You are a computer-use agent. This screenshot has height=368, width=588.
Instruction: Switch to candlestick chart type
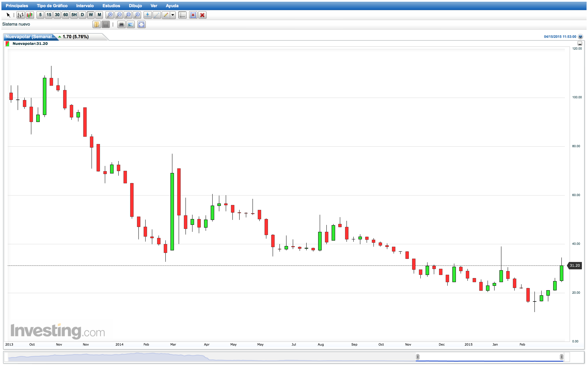pyautogui.click(x=30, y=15)
